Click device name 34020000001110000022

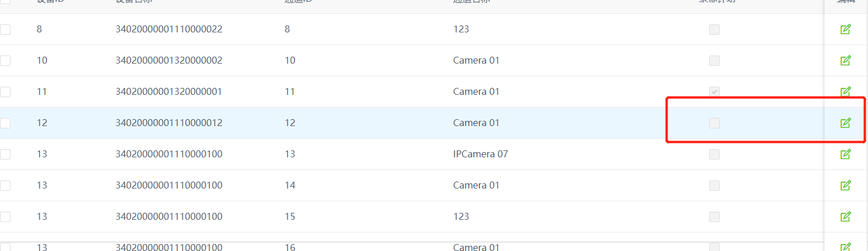coord(169,29)
